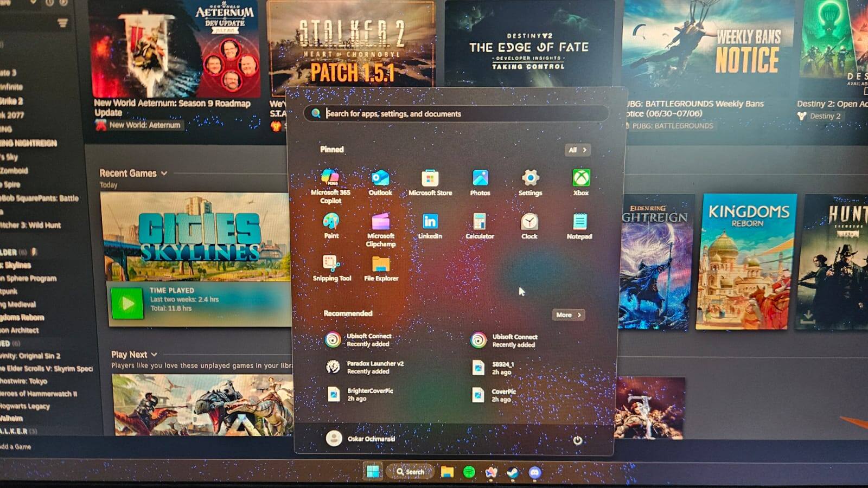Click Steam library filter icon
Screen dimensions: 868x488
(62, 23)
